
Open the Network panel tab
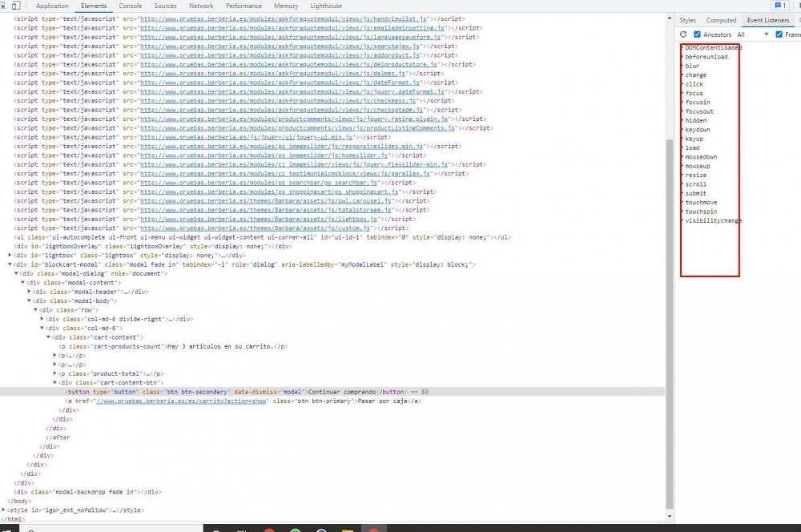201,6
